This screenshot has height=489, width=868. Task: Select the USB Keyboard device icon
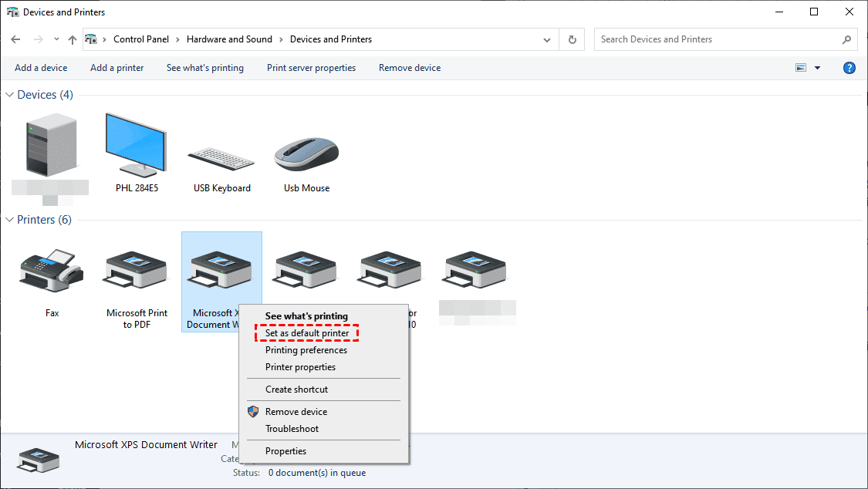pyautogui.click(x=221, y=159)
